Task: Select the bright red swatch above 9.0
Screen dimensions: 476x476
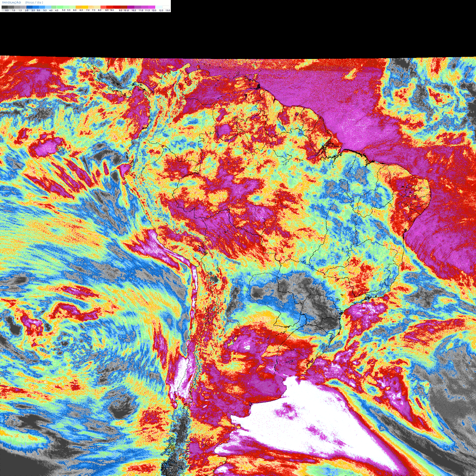Action: coord(110,7)
